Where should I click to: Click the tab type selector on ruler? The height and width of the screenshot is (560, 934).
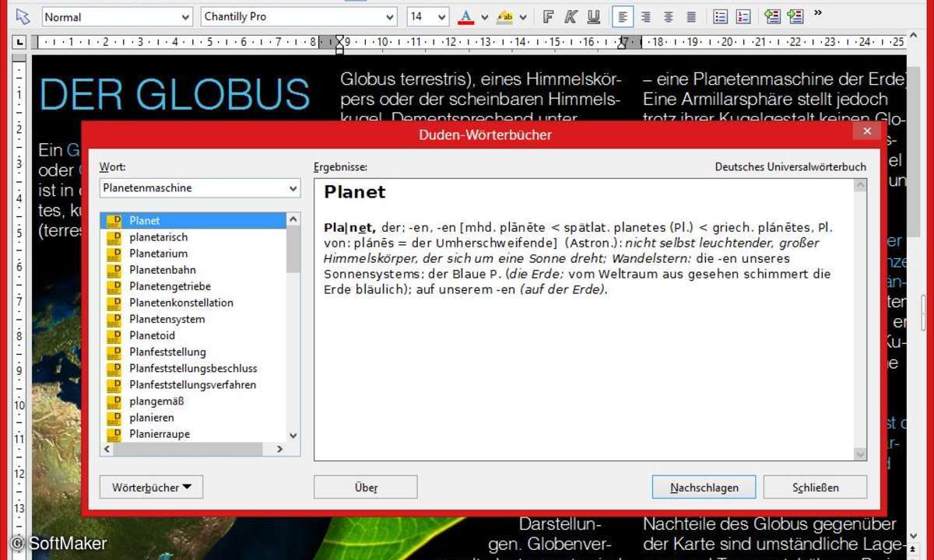tap(20, 42)
